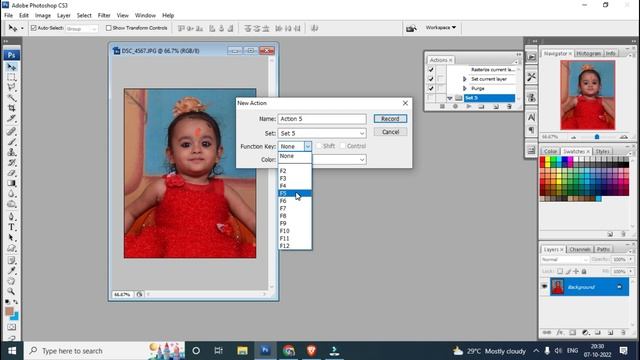Click the Create new layer icon in Layers panel
The image size is (640, 360).
[x=610, y=333]
